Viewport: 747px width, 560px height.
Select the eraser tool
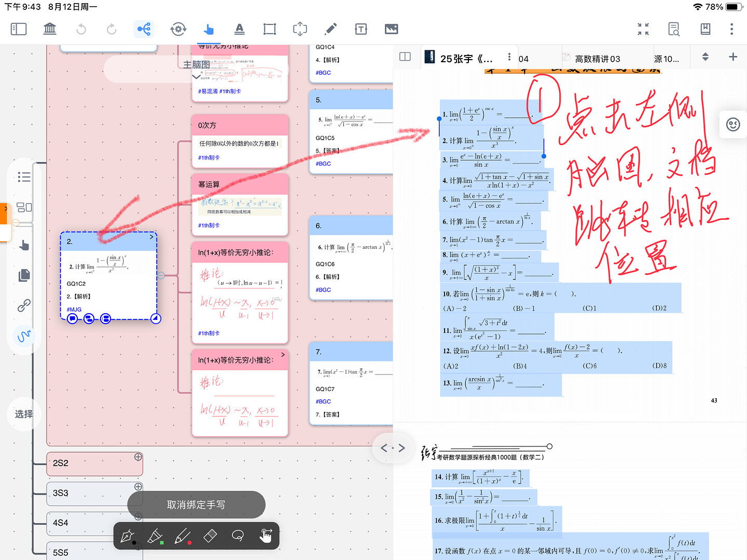210,536
